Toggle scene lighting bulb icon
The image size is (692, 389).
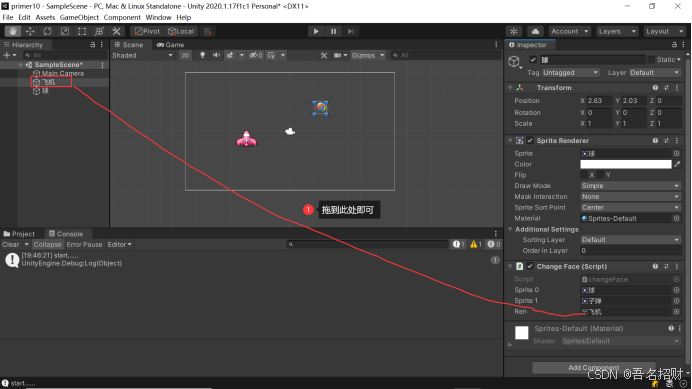(x=203, y=55)
